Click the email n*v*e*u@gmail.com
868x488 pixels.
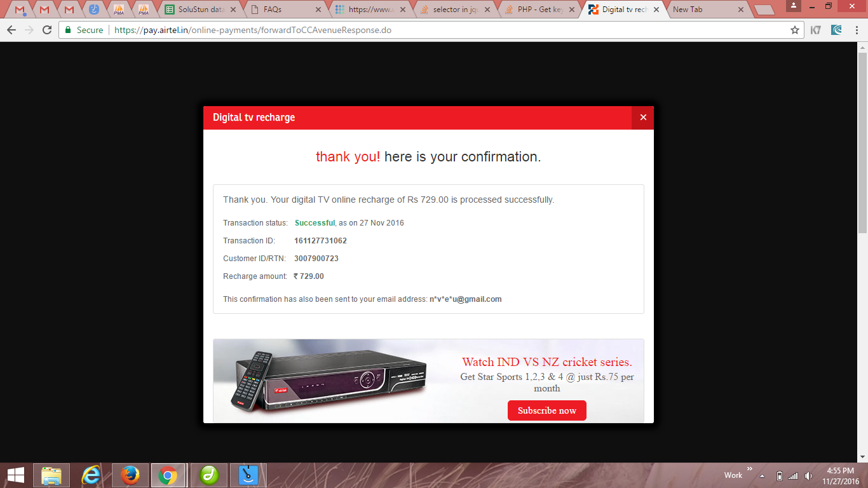tap(466, 299)
